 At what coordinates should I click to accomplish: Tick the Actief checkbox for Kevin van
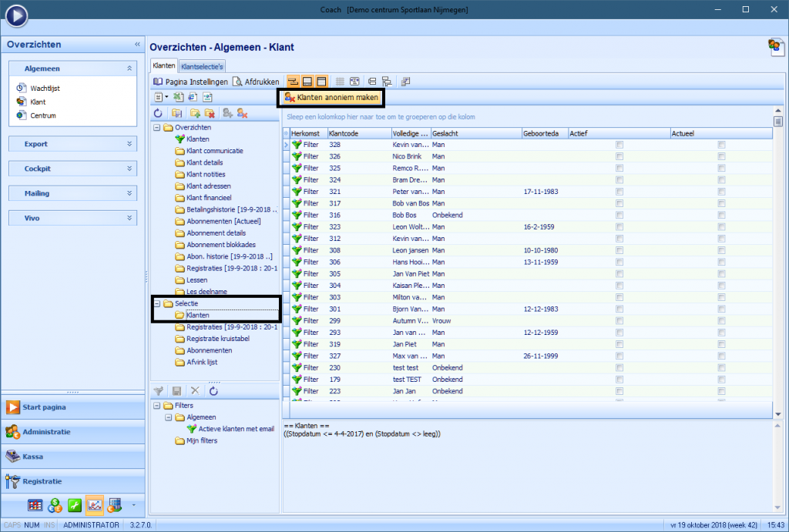[x=619, y=145]
